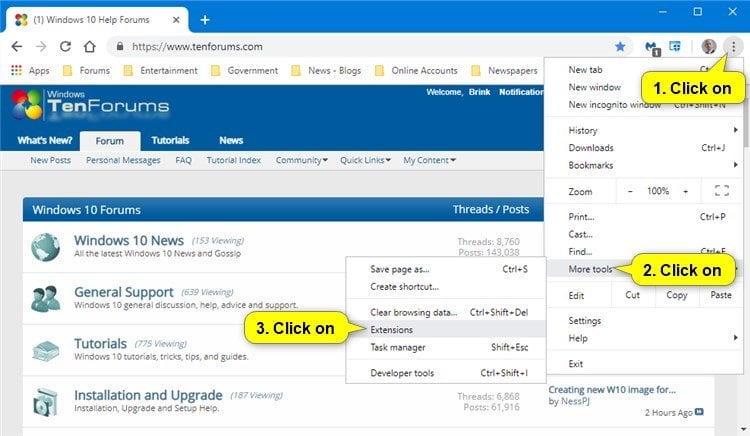This screenshot has height=436, width=750.
Task: Click the Cut button in Edit row
Action: [x=632, y=295]
